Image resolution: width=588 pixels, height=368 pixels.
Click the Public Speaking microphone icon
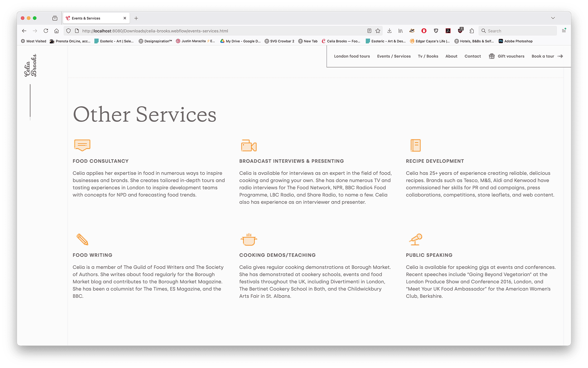(416, 239)
